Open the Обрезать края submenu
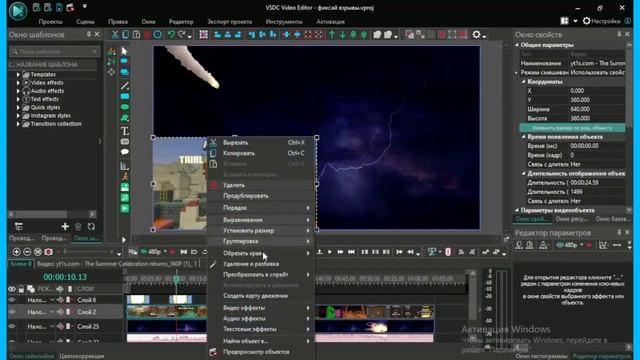Image resolution: width=640 pixels, height=360 pixels. point(261,253)
